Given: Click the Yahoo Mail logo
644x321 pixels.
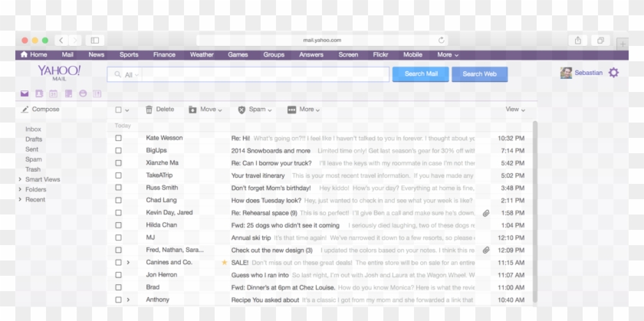Looking at the screenshot, I should pos(59,73).
